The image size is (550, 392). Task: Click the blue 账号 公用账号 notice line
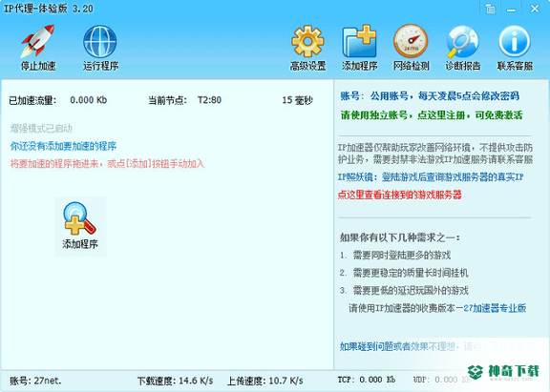point(430,95)
